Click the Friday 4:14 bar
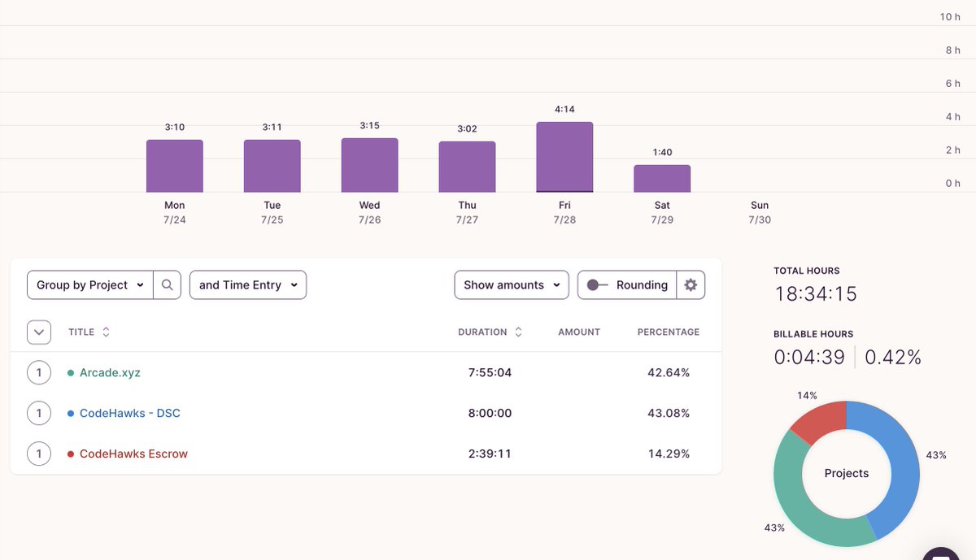Image resolution: width=976 pixels, height=560 pixels. (x=564, y=157)
